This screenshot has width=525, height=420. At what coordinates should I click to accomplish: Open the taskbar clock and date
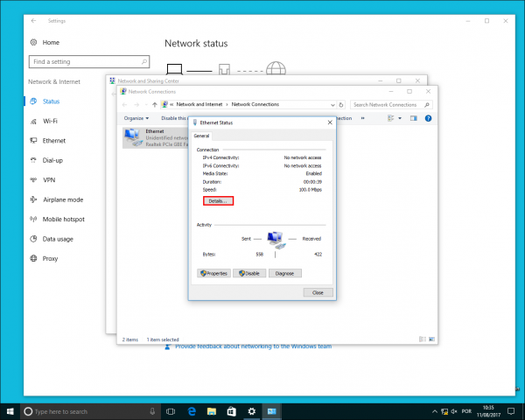pos(488,411)
